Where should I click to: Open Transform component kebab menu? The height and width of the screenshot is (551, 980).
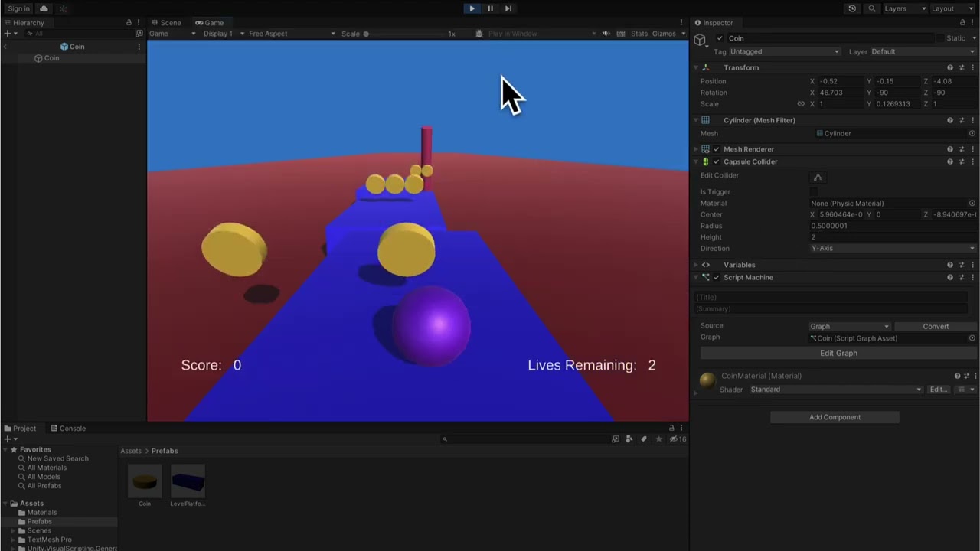click(972, 67)
